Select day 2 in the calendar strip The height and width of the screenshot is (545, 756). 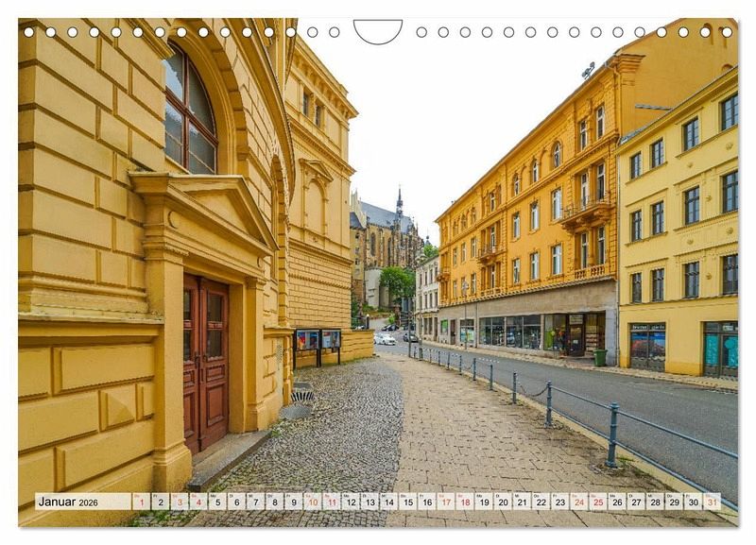tap(161, 502)
